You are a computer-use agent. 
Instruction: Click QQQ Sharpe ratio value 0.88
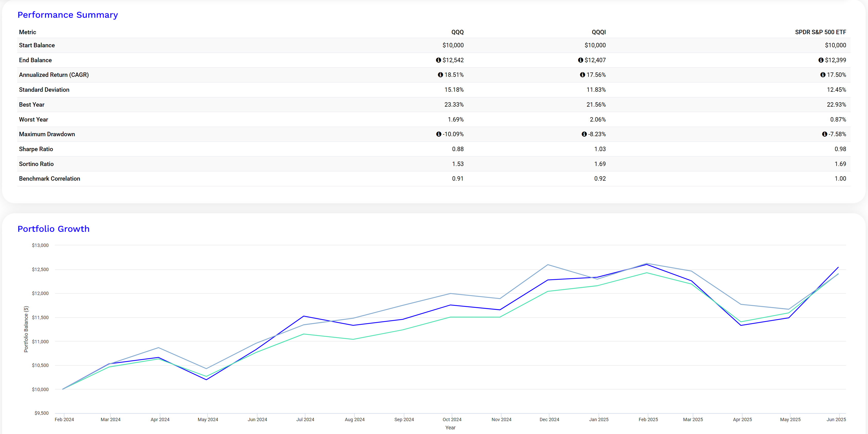458,149
